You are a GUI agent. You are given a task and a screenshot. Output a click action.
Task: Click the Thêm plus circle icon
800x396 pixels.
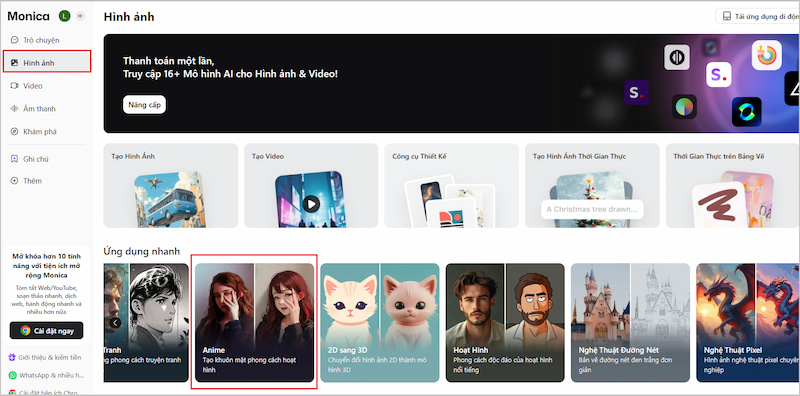pos(14,181)
